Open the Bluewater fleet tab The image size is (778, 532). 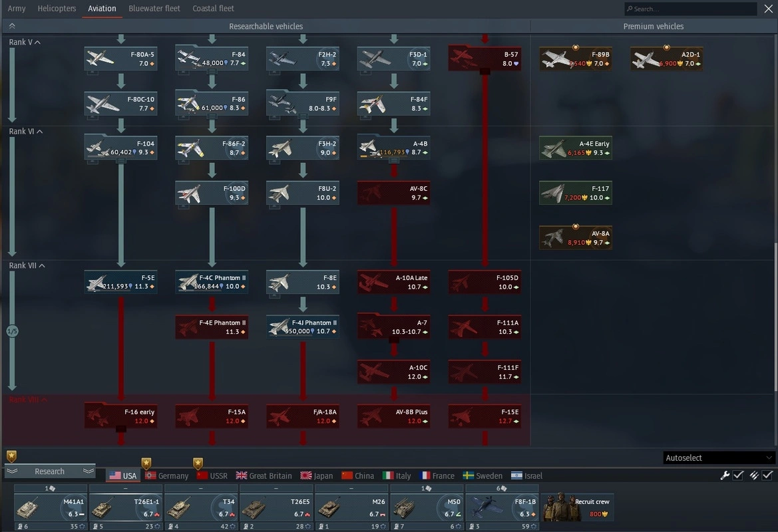point(154,9)
